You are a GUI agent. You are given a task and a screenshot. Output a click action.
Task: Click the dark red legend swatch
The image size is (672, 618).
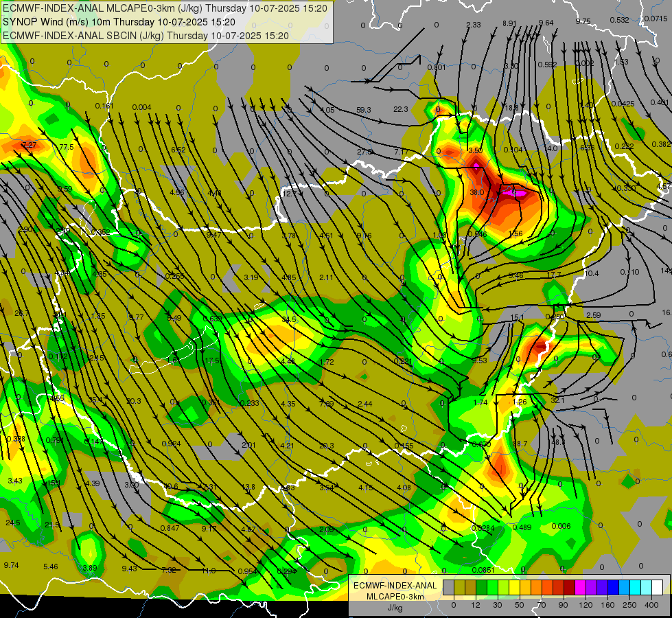(x=569, y=588)
